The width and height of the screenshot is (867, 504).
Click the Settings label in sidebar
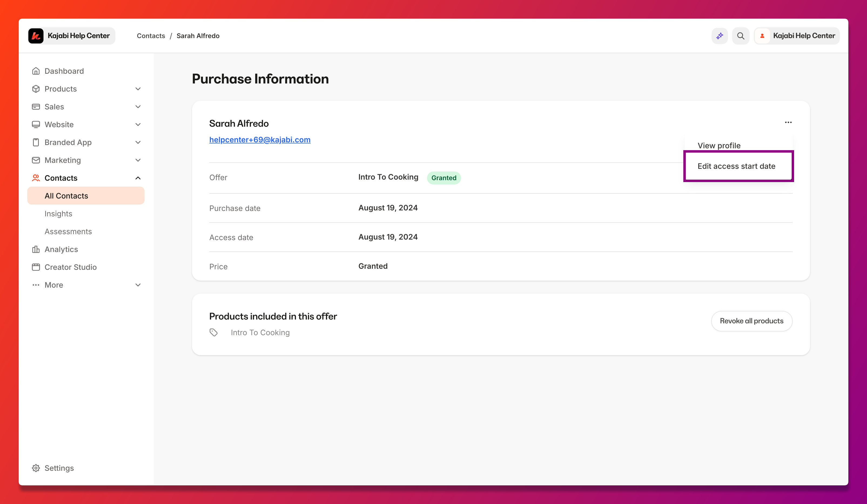tap(59, 468)
